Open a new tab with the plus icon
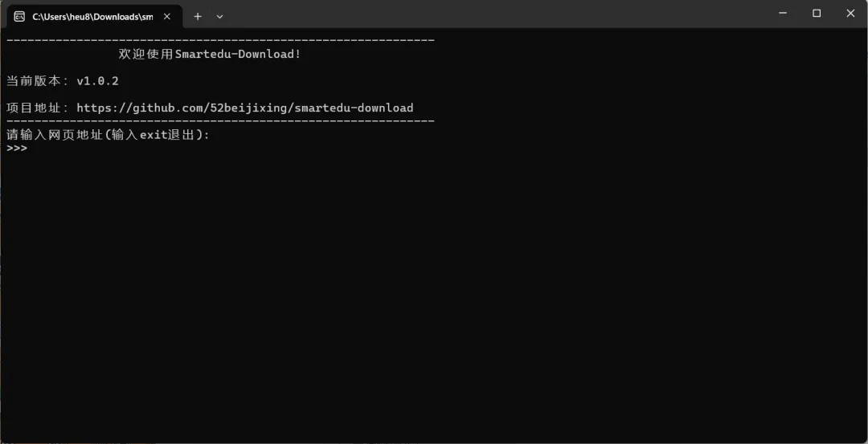Image resolution: width=868 pixels, height=444 pixels. [x=198, y=17]
